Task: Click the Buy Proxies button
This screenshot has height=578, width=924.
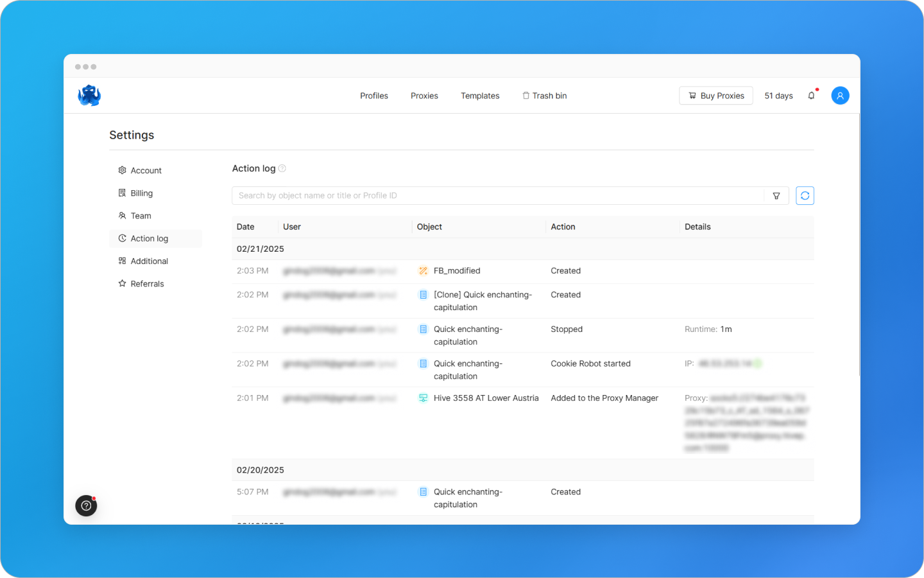Action: [x=715, y=95]
